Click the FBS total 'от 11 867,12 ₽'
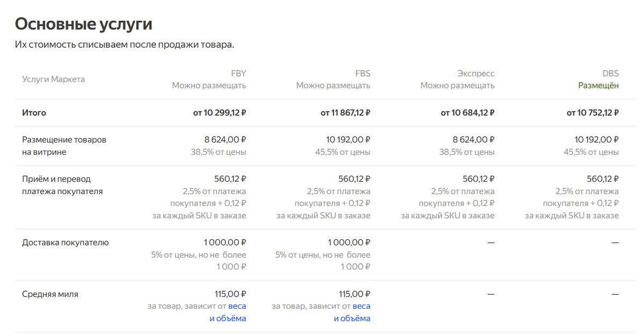Image resolution: width=644 pixels, height=334 pixels. click(345, 113)
